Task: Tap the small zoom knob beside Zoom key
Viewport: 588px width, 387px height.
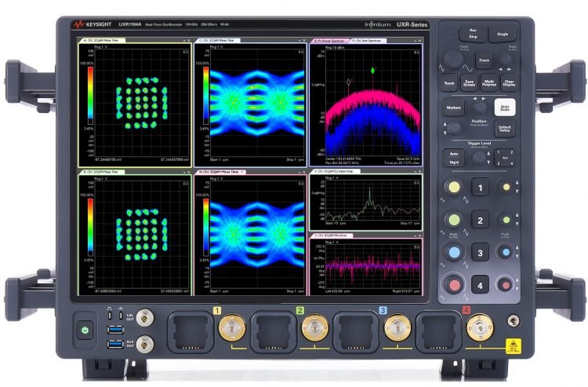Action: (x=506, y=60)
